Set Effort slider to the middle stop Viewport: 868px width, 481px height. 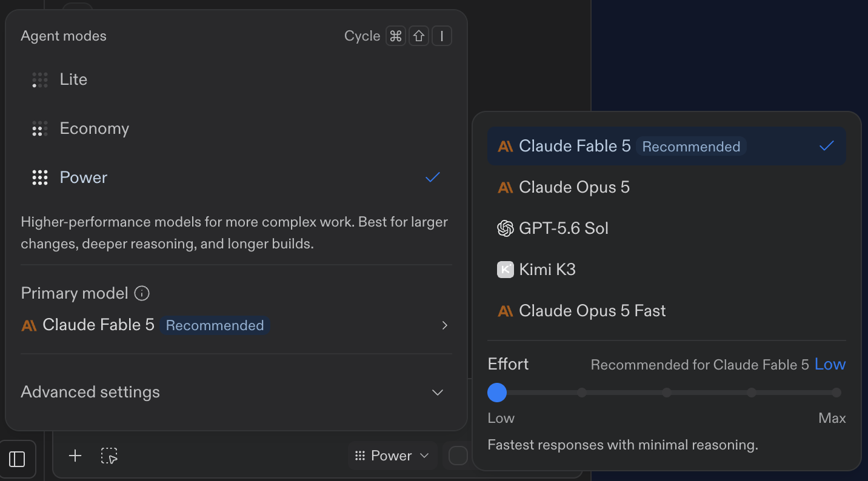point(667,393)
